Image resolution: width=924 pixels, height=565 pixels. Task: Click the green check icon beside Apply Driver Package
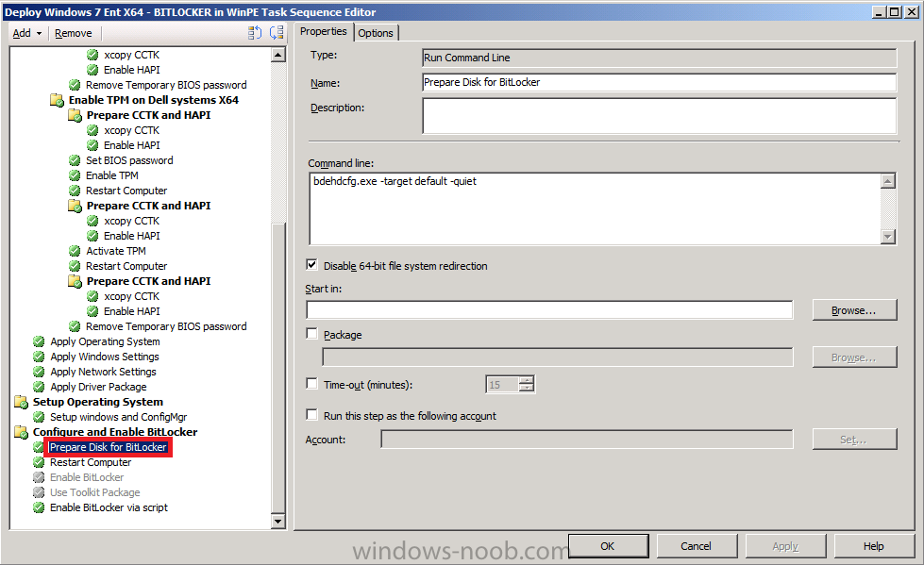pyautogui.click(x=39, y=387)
